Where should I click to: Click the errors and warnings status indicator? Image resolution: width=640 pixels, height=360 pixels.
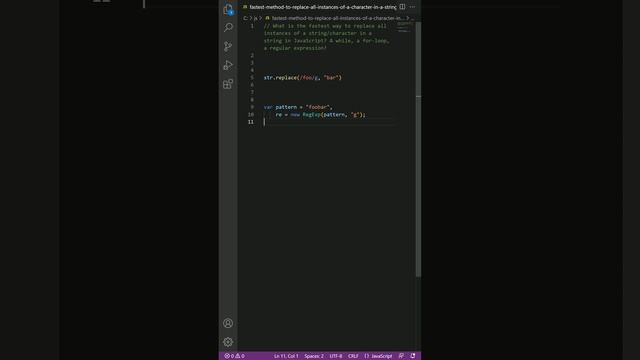235,356
